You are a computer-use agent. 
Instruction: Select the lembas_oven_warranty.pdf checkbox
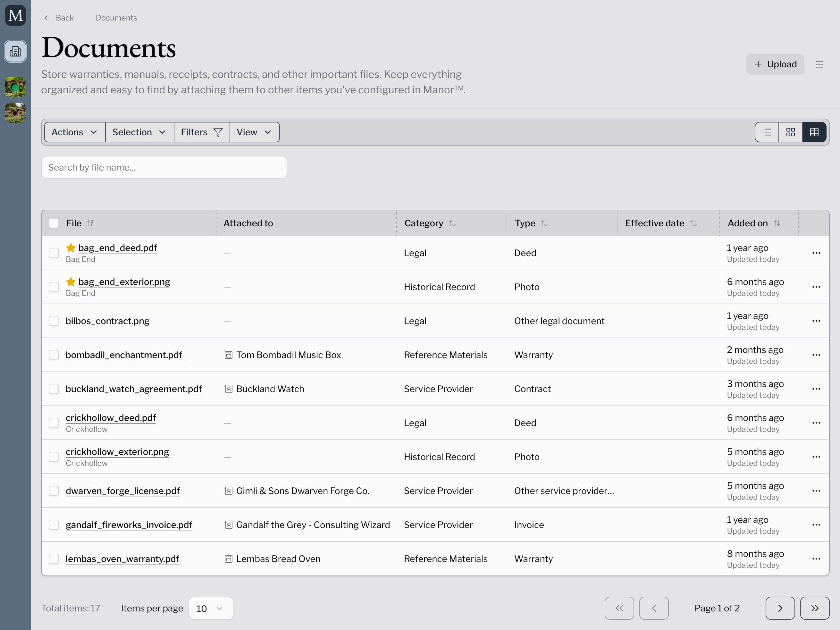54,559
